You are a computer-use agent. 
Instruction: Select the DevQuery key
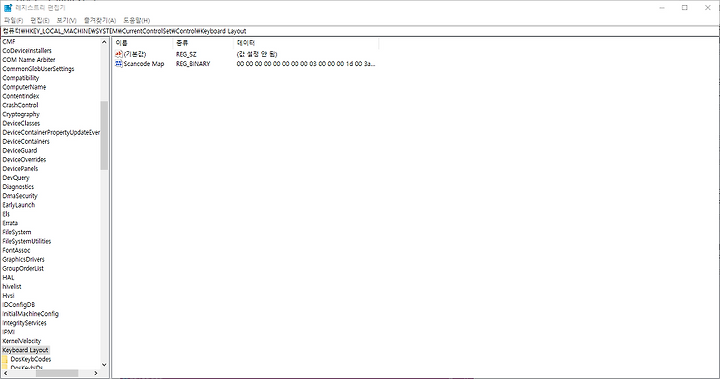(x=16, y=178)
